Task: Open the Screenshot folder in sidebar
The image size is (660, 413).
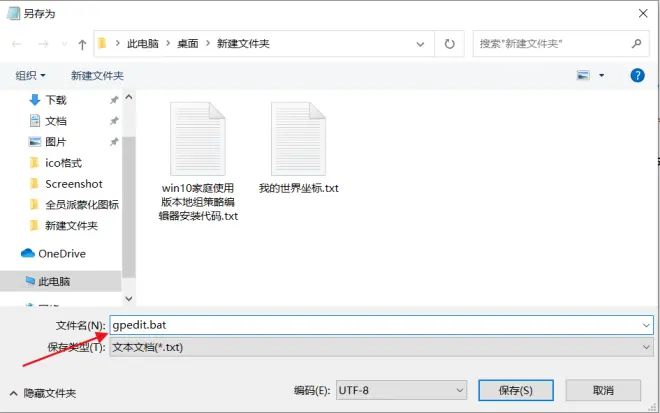Action: [73, 184]
